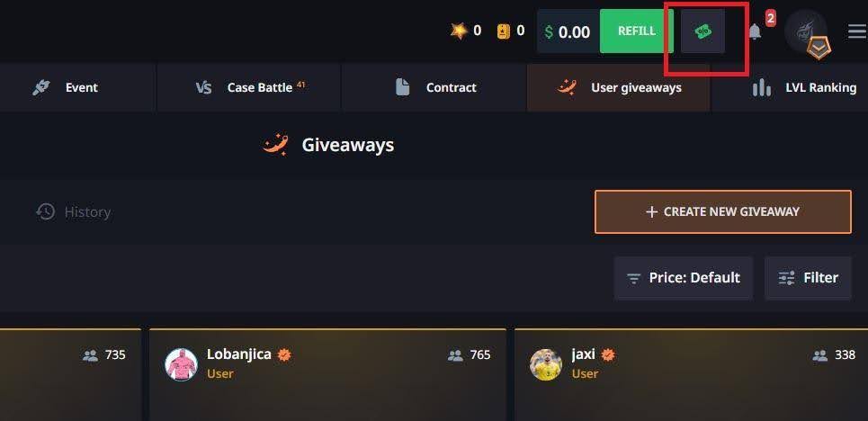Image resolution: width=868 pixels, height=421 pixels.
Task: Open the LVL Ranking tab
Action: coord(791,87)
